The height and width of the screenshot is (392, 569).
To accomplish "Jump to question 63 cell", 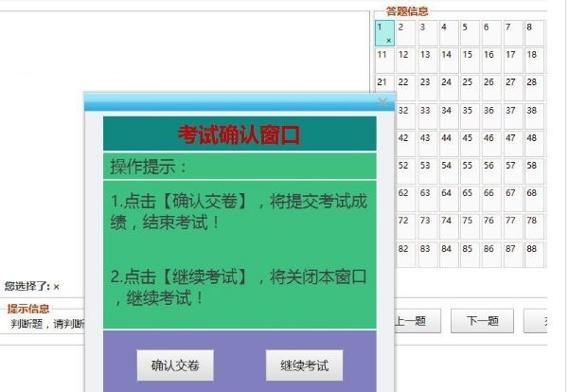I will [428, 199].
